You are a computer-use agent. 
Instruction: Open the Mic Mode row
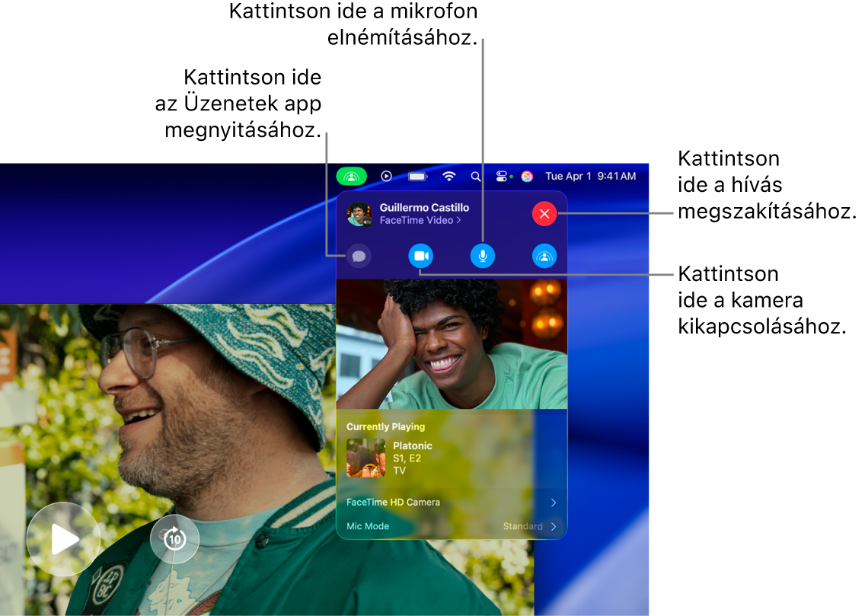click(x=452, y=527)
